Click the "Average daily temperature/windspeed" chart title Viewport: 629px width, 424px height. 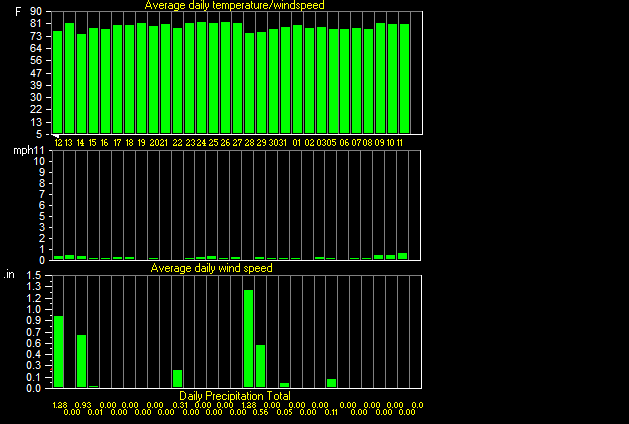point(234,5)
